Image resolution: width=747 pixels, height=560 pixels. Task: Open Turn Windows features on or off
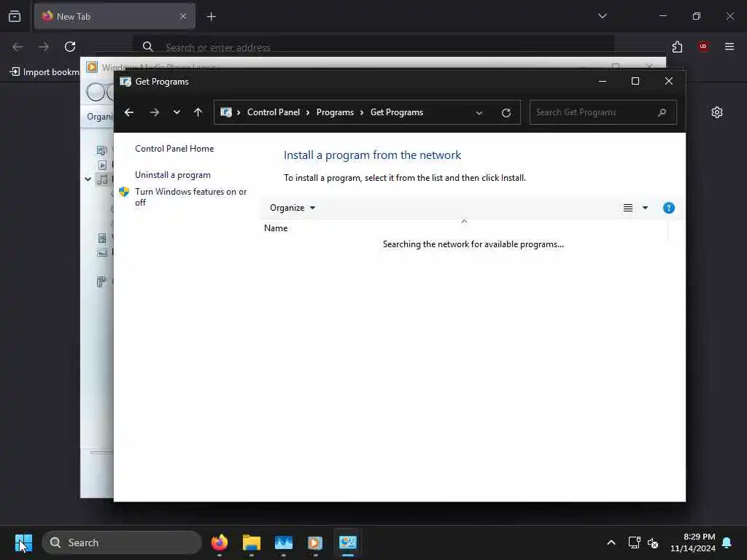190,197
